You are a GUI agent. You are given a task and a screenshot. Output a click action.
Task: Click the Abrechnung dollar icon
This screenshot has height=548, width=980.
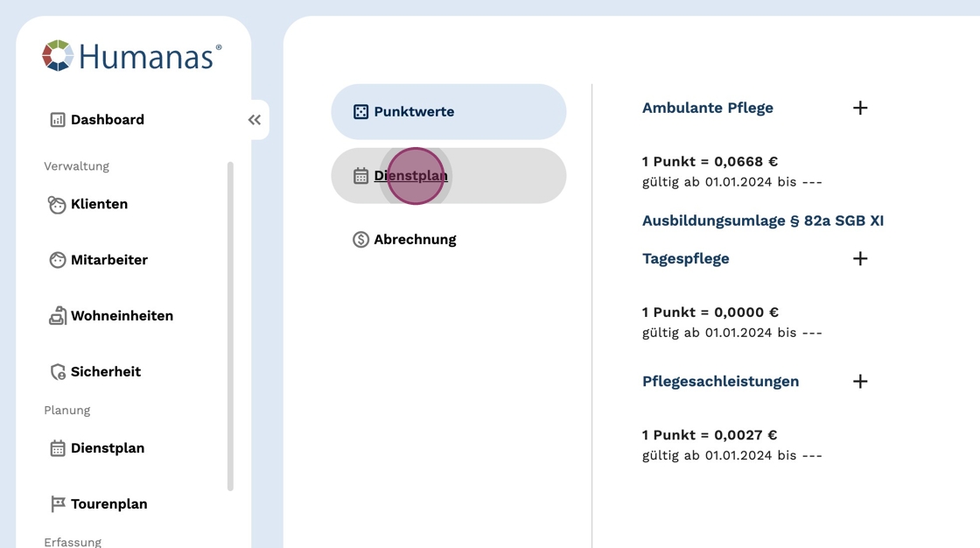click(x=360, y=240)
